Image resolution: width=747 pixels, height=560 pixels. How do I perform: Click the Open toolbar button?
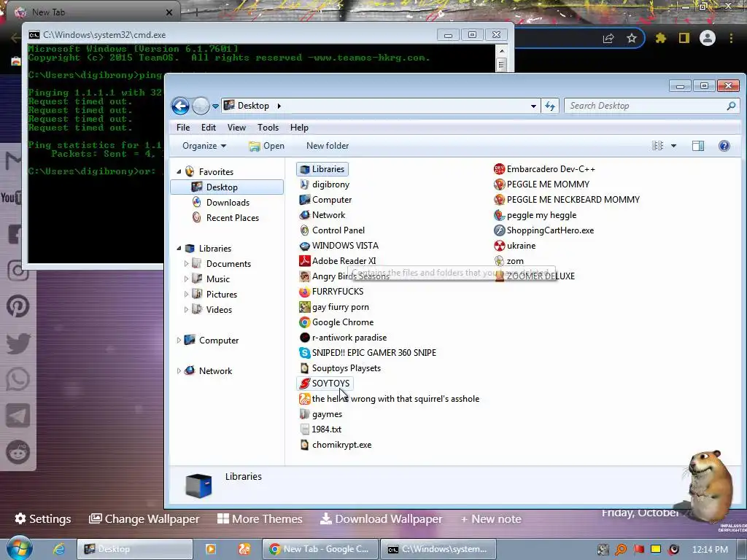[267, 146]
